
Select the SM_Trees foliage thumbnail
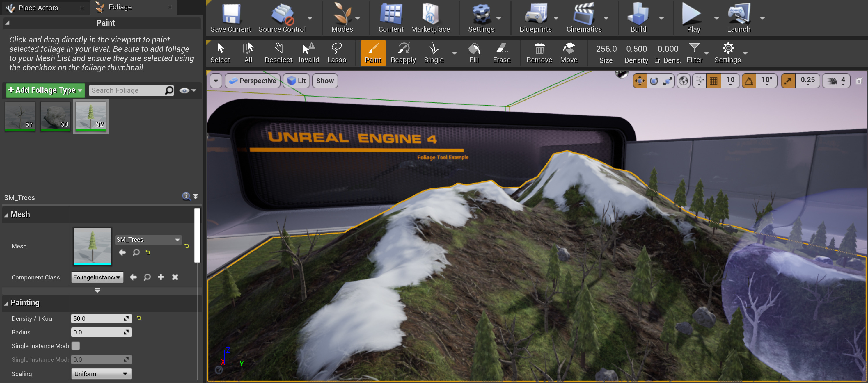(x=91, y=116)
